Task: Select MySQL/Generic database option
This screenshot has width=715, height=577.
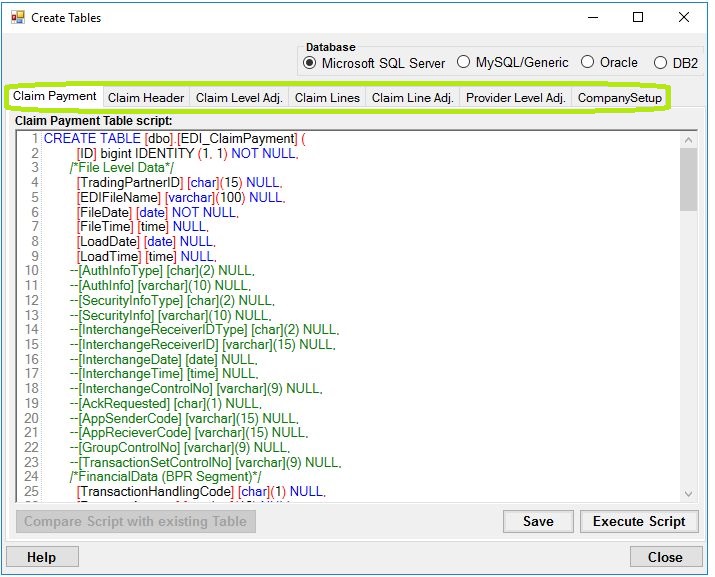Action: click(x=513, y=62)
